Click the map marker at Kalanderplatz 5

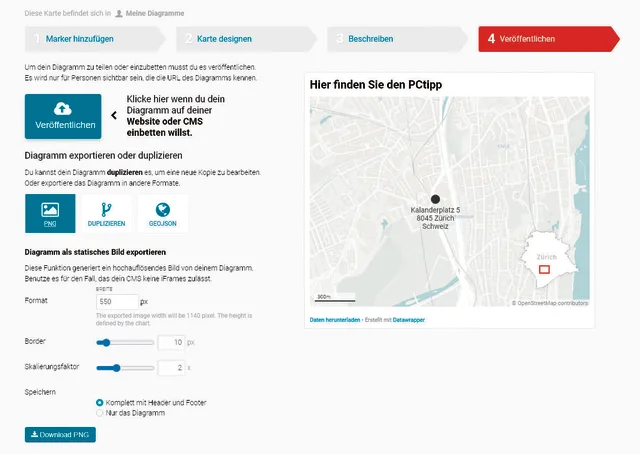point(435,199)
